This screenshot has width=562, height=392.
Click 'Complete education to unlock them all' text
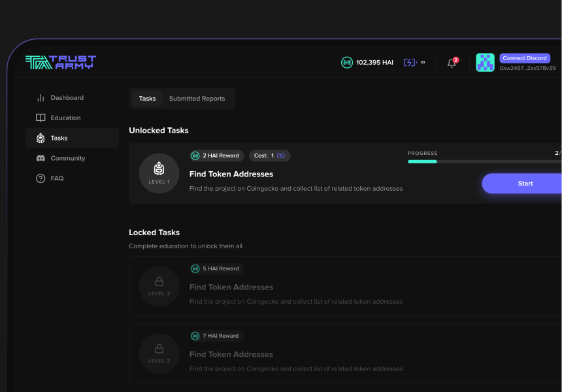click(x=186, y=246)
